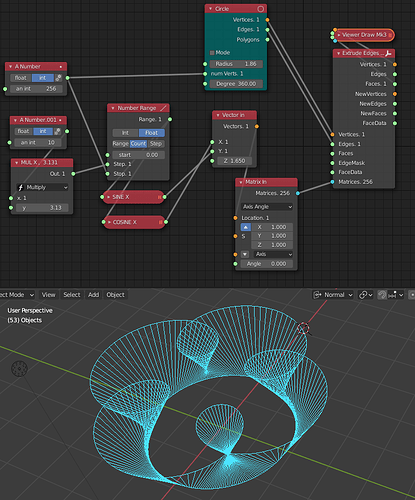The image size is (415, 500).
Task: Toggle the snapping magnet icon in viewport header
Action: 382,295
